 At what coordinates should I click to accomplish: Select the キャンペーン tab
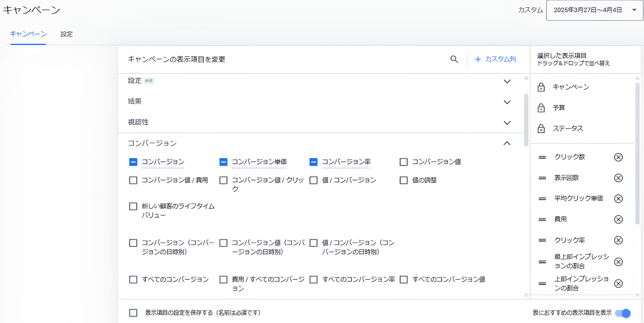(x=28, y=34)
